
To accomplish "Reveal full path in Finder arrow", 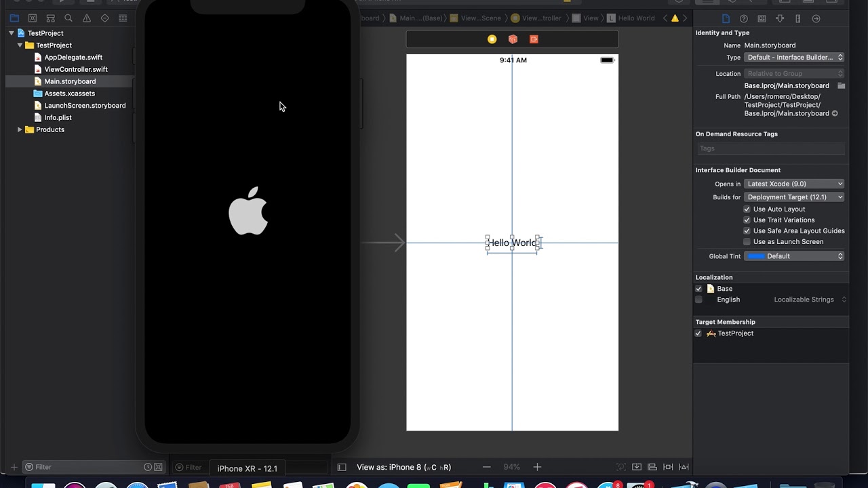I will tap(835, 114).
